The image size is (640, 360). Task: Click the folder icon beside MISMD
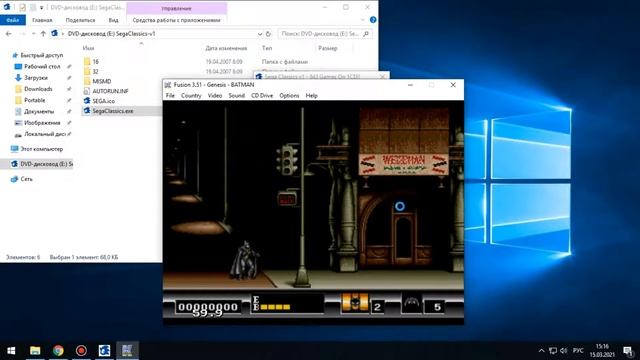[87, 81]
